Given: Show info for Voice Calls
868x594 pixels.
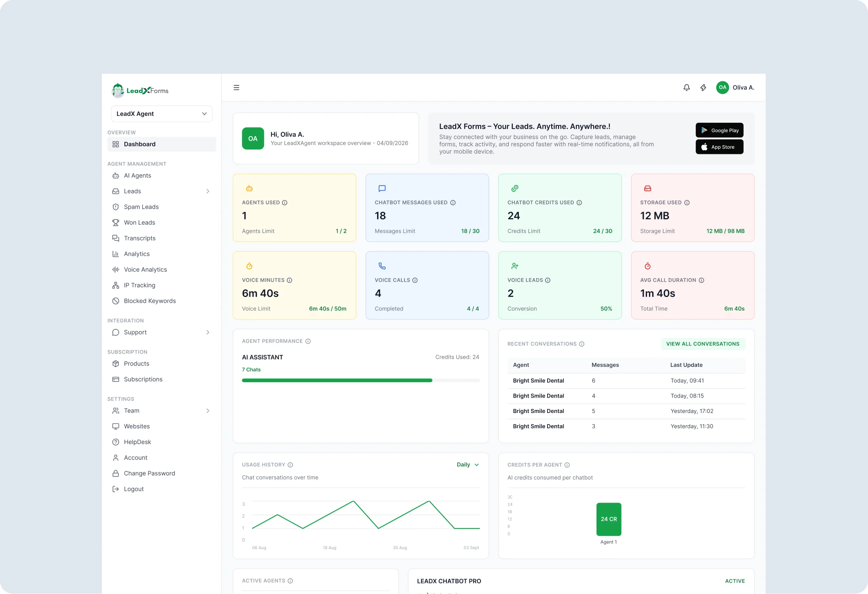Looking at the screenshot, I should click(x=415, y=280).
